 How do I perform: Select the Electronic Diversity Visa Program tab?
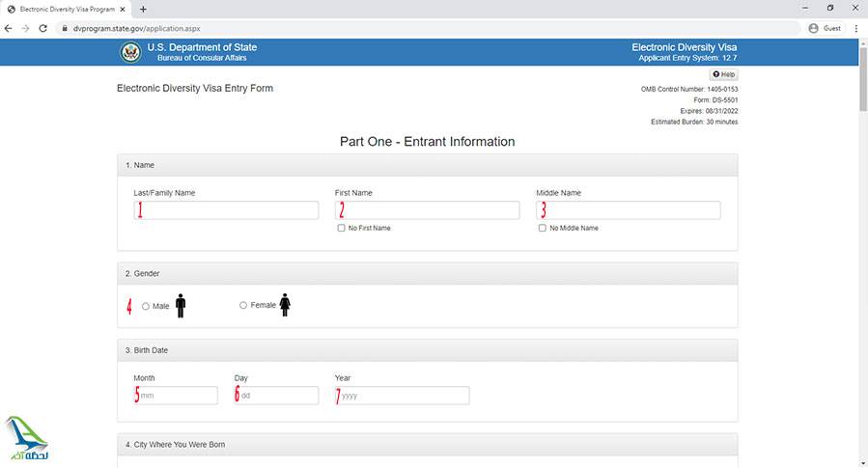click(63, 9)
